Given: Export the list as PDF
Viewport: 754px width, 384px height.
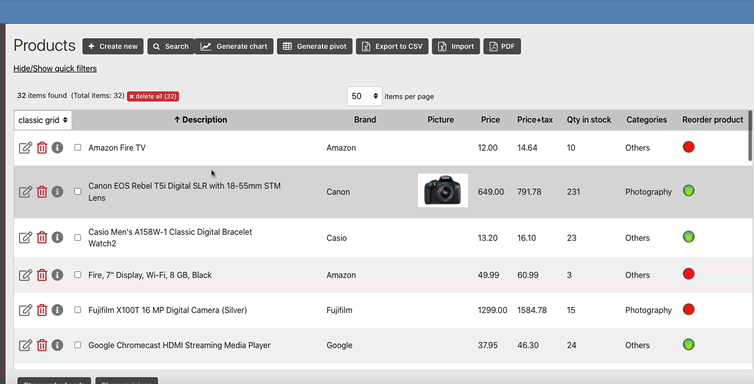Looking at the screenshot, I should (502, 46).
